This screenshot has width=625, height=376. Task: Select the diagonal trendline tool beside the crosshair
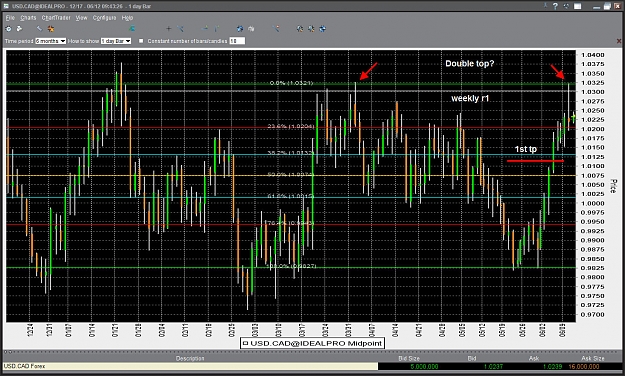[x=180, y=29]
